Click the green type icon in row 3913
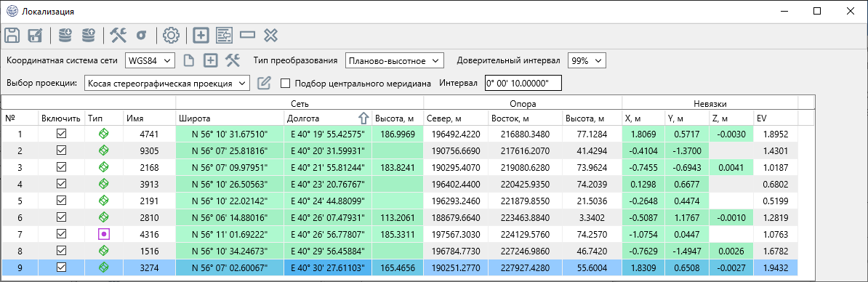 [x=103, y=183]
